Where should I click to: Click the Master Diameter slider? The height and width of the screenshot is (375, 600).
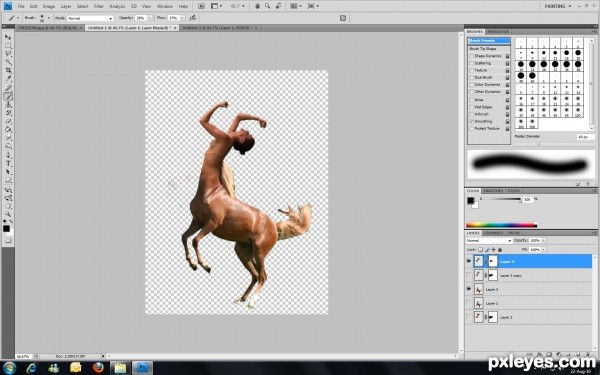(x=539, y=143)
